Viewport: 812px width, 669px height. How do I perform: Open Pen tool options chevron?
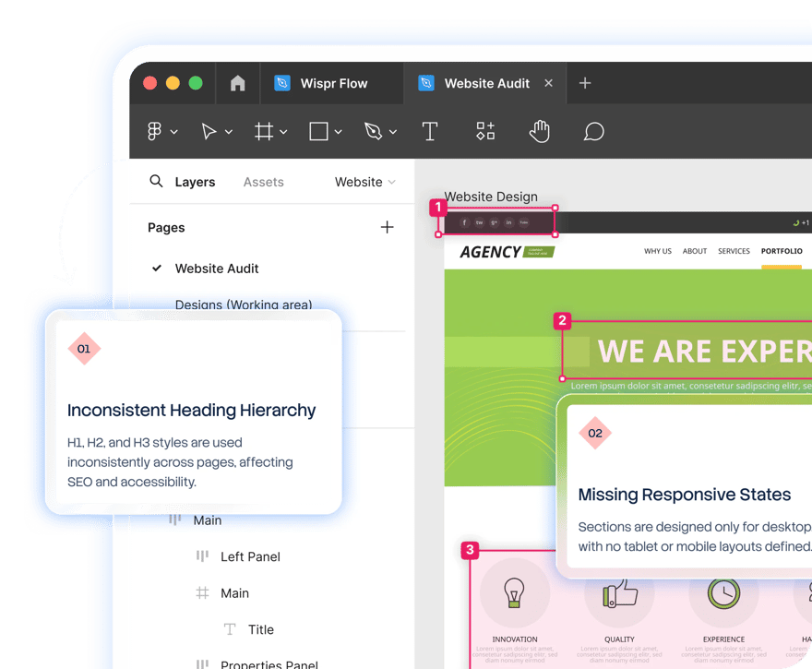393,132
